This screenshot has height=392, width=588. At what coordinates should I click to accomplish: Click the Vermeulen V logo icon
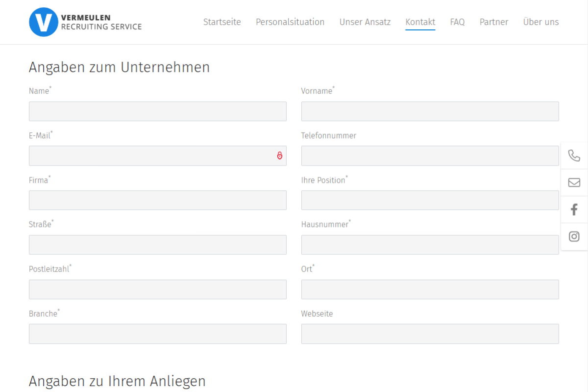click(44, 22)
